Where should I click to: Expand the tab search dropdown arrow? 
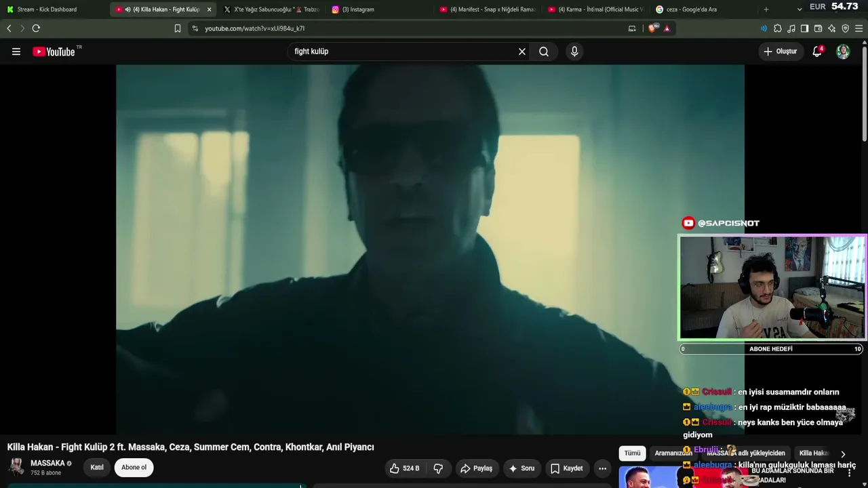[800, 9]
